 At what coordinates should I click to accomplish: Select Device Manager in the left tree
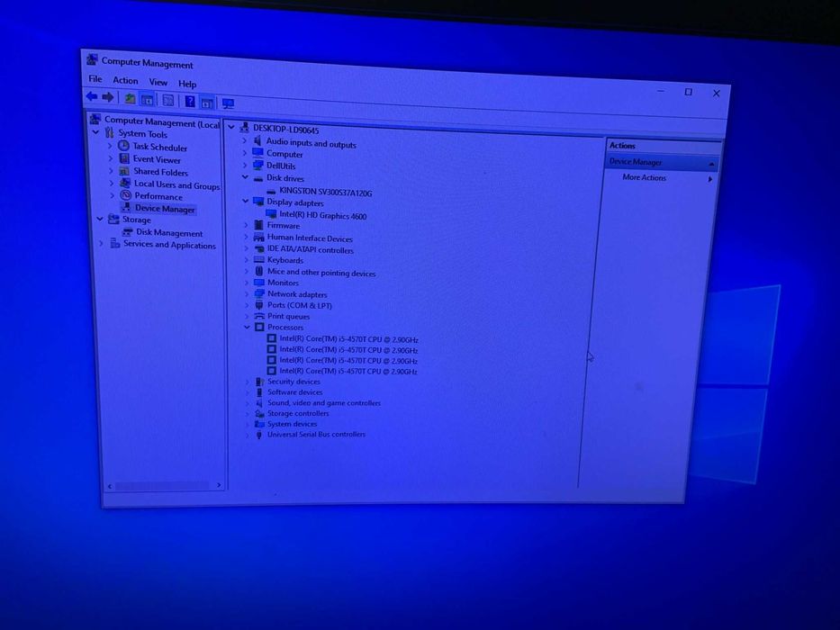click(x=165, y=209)
